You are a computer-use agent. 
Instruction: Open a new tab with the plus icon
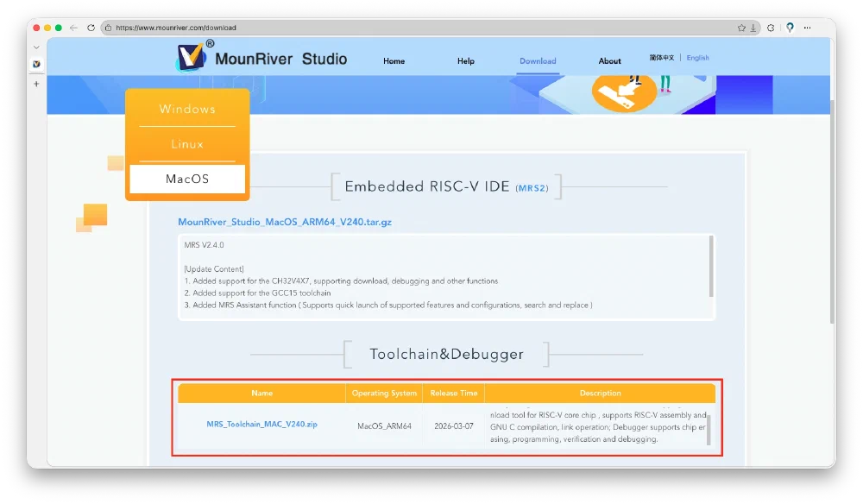[x=36, y=84]
